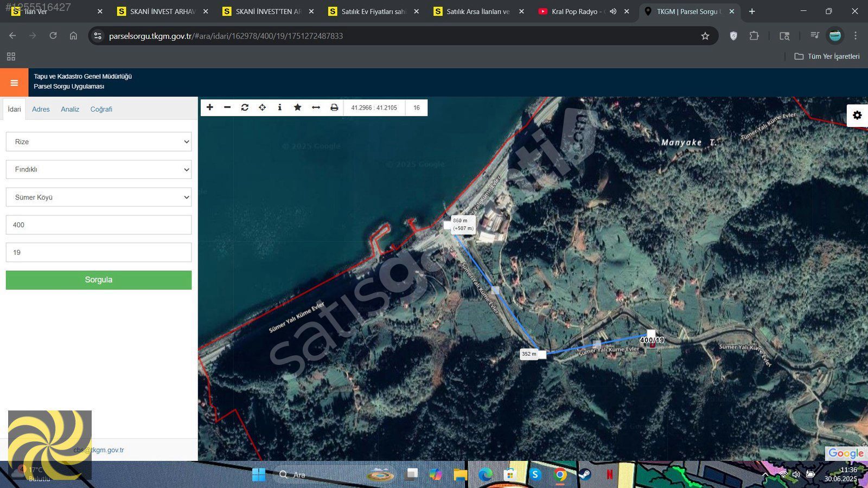868x488 pixels.
Task: Switch to the Coğrafi tab
Action: pyautogui.click(x=101, y=109)
